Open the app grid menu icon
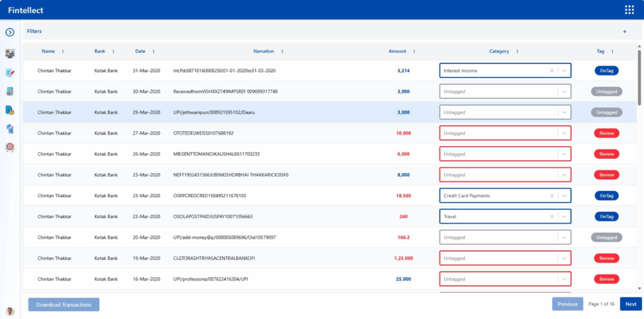The width and height of the screenshot is (644, 319). [x=629, y=9]
